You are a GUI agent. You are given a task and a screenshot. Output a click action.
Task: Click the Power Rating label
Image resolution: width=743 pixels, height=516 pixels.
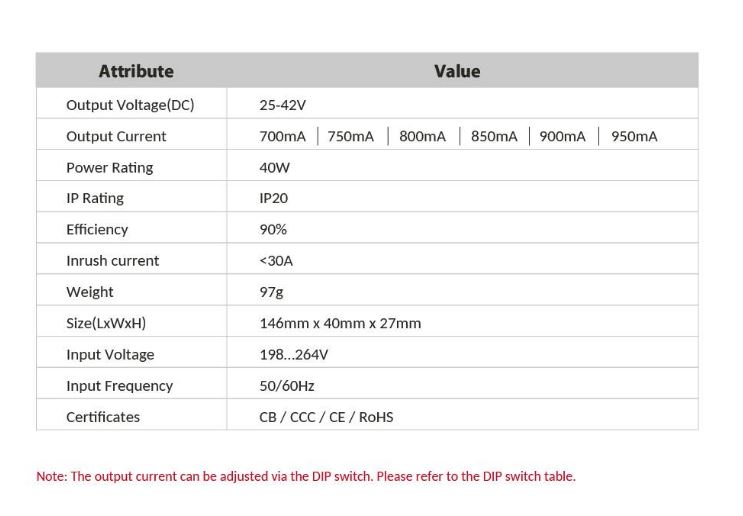point(110,167)
